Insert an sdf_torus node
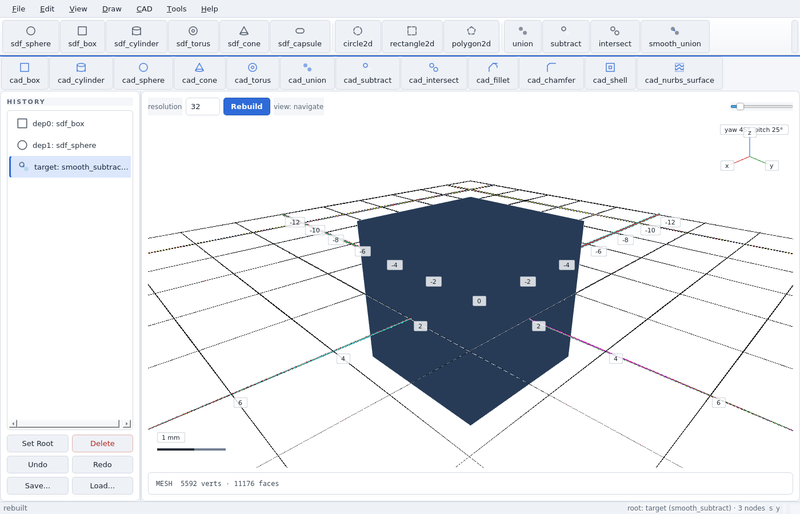The image size is (800, 514). (x=193, y=37)
